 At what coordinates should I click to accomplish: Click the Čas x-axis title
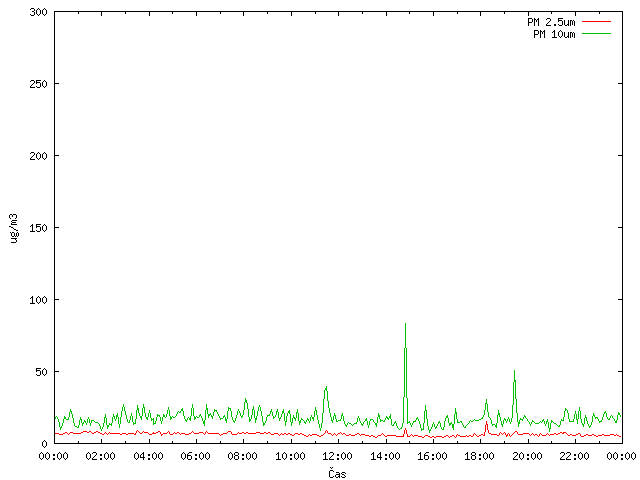337,473
